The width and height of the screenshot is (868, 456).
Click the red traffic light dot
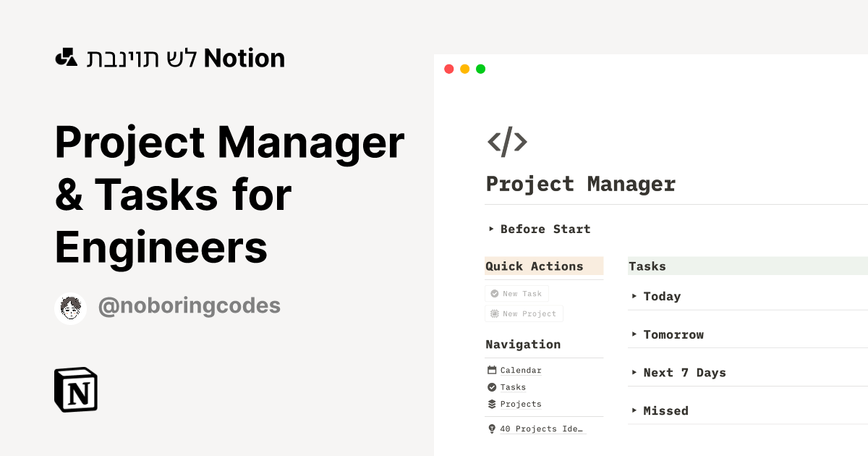point(448,69)
